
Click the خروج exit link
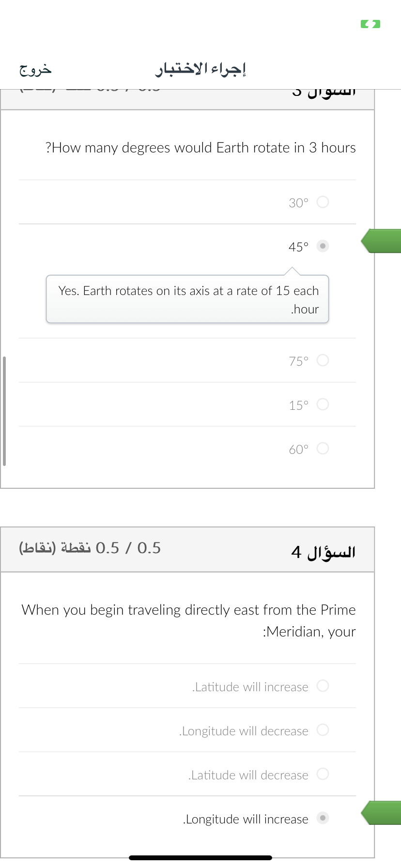pos(35,70)
